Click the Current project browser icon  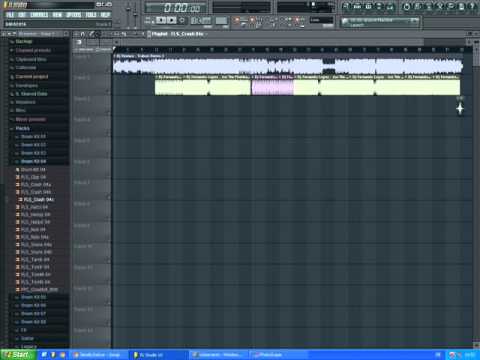click(x=12, y=77)
